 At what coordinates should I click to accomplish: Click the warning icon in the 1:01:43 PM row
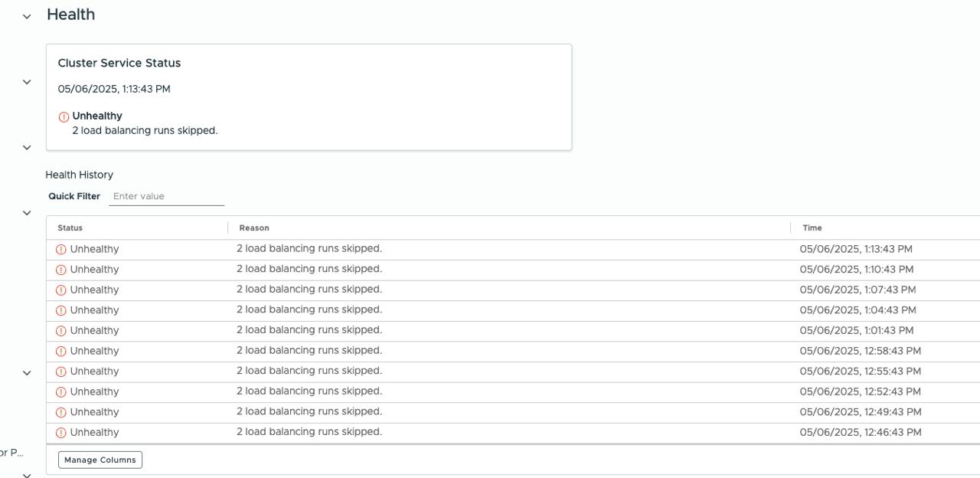(x=61, y=331)
